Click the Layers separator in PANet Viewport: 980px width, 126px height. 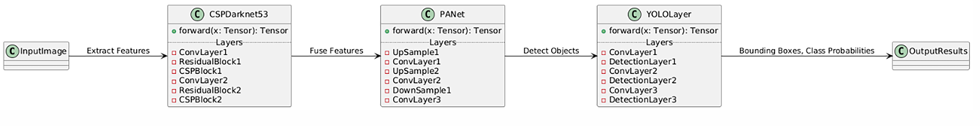point(442,42)
